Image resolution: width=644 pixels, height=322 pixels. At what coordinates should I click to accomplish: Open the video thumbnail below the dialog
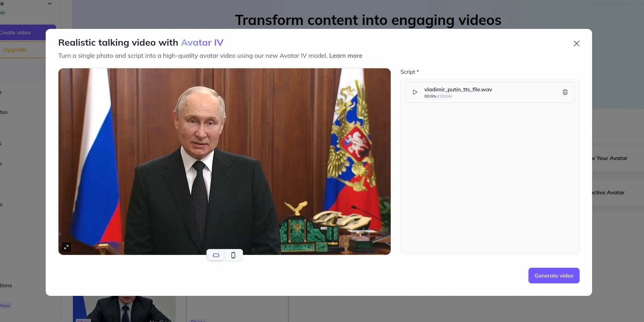coord(124,309)
